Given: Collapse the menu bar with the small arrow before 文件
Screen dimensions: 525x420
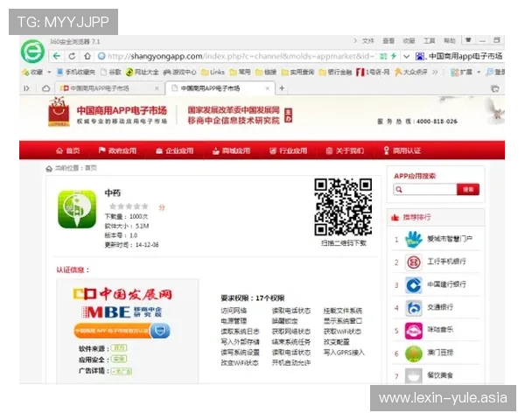Looking at the screenshot, I should pyautogui.click(x=355, y=41).
